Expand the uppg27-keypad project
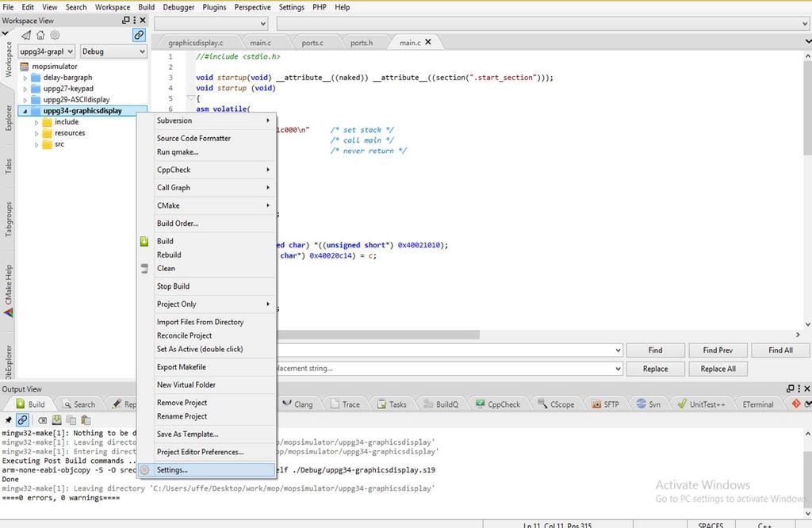 click(25, 89)
